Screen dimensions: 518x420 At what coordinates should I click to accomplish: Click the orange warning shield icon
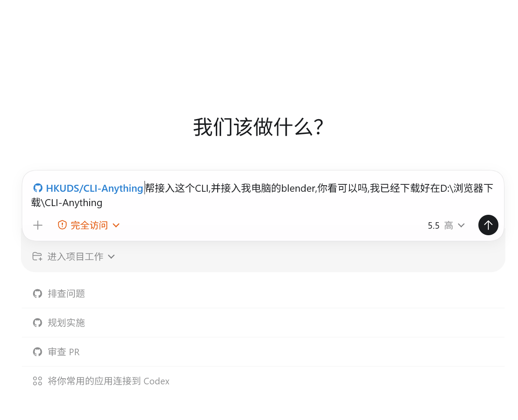point(62,225)
